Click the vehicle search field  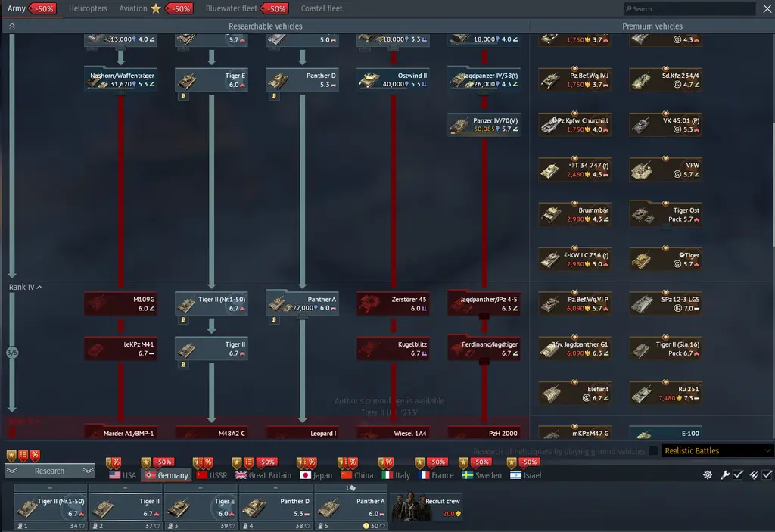pyautogui.click(x=689, y=9)
